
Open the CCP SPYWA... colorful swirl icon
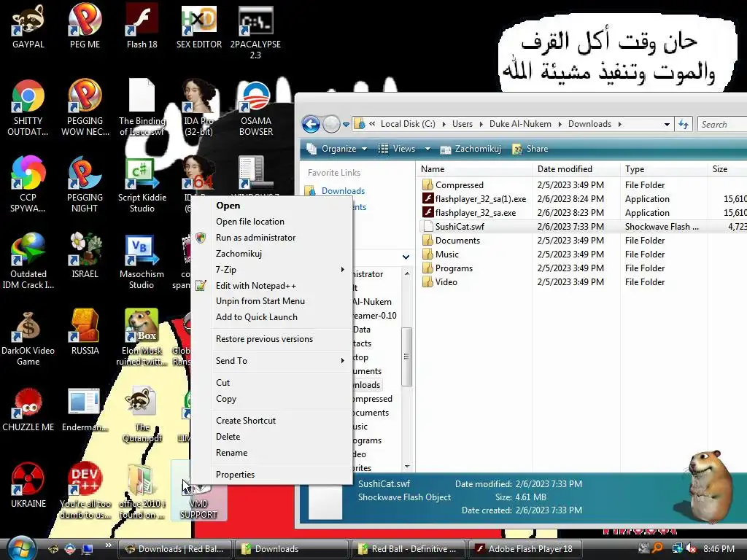(28, 184)
